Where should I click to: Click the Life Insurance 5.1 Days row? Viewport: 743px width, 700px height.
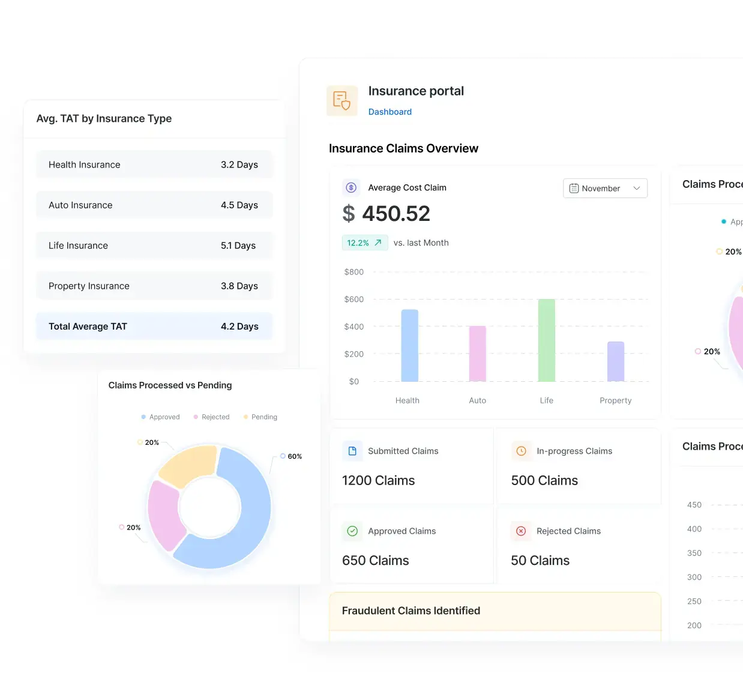pos(154,246)
